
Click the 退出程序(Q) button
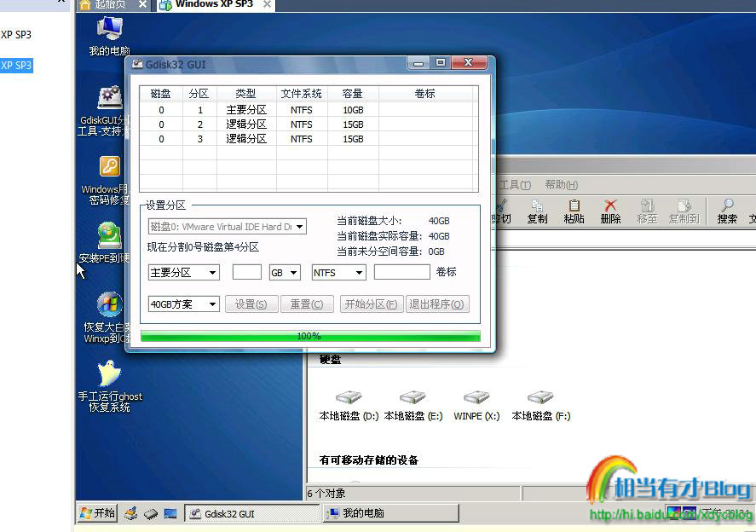[437, 304]
